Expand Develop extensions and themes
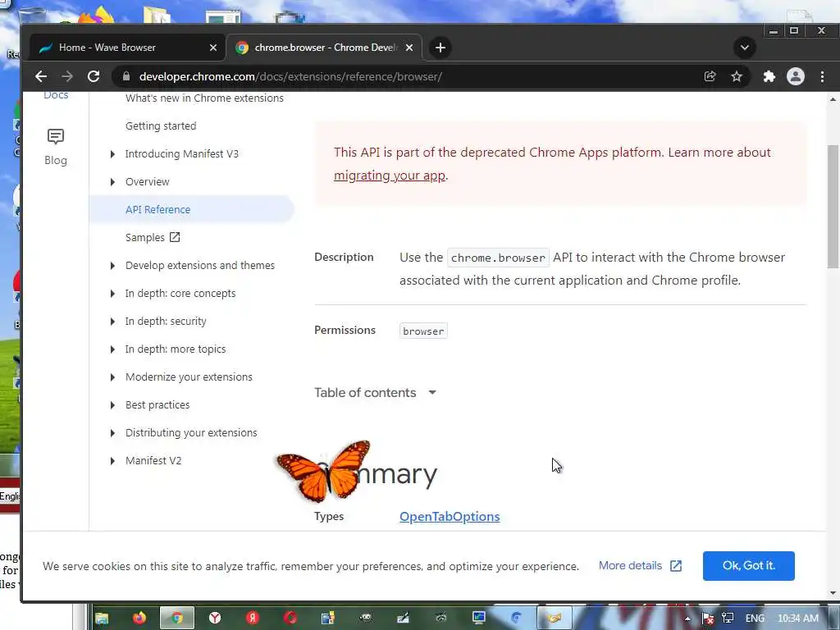Viewport: 840px width, 630px height. pyautogui.click(x=112, y=266)
